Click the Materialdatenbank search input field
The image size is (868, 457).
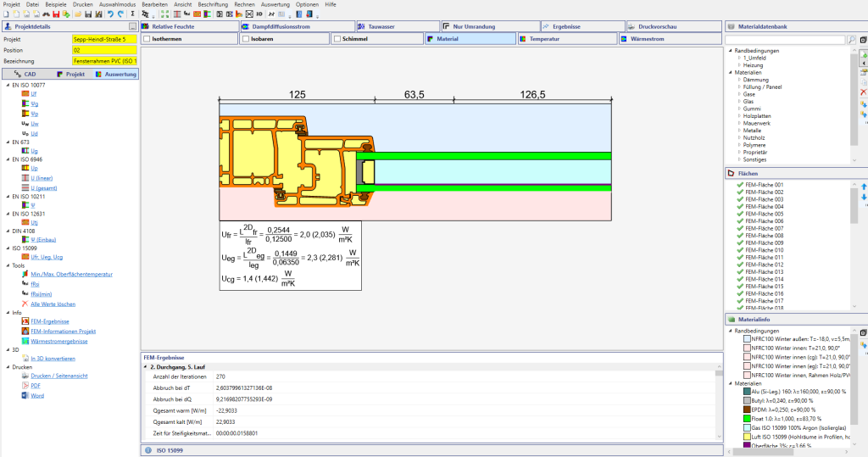[x=785, y=40]
